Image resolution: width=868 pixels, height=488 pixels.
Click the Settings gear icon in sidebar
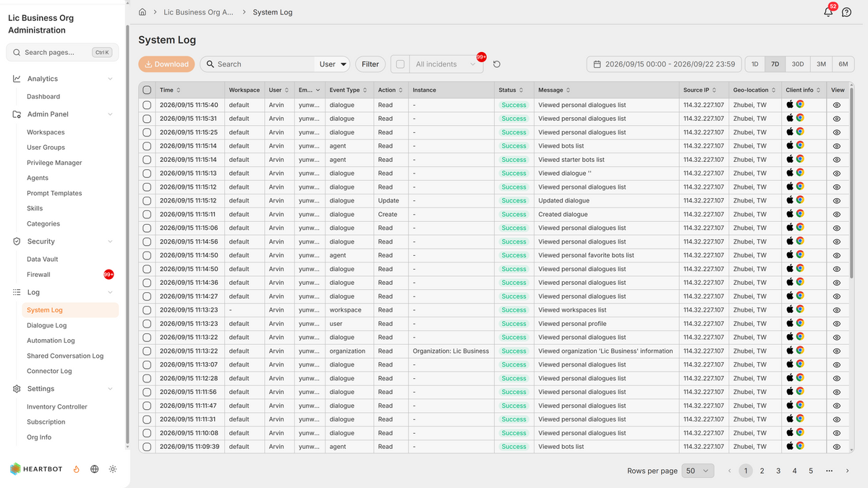tap(17, 389)
